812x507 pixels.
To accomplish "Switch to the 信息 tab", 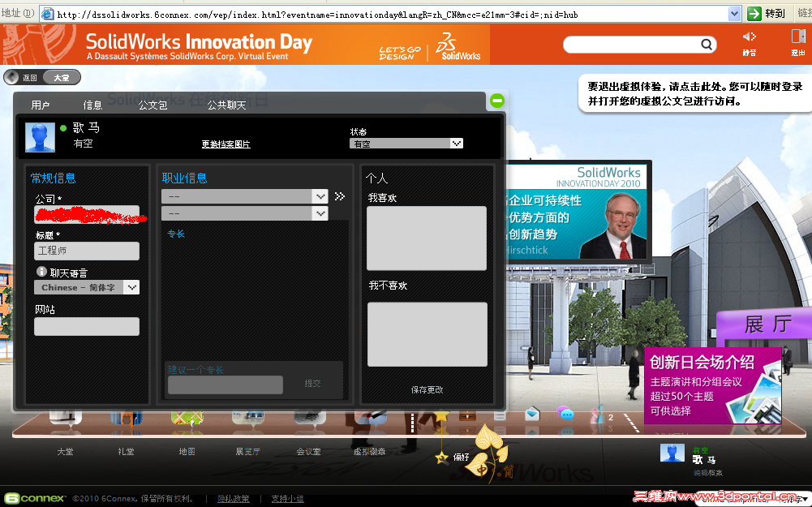I will tap(92, 105).
